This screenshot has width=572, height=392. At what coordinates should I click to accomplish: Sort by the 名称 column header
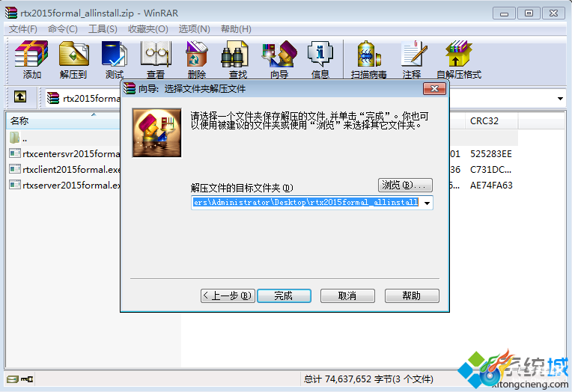(62, 120)
